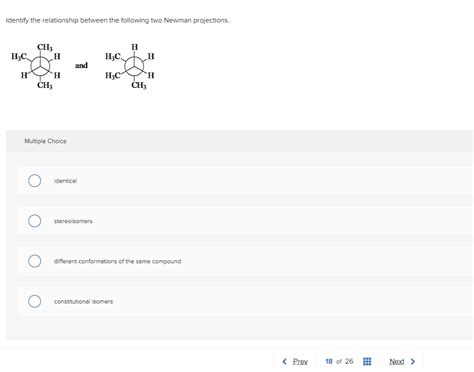Screen dimensions: 474x372
Task: Click the left chevron beside Prev
Action: tap(284, 361)
